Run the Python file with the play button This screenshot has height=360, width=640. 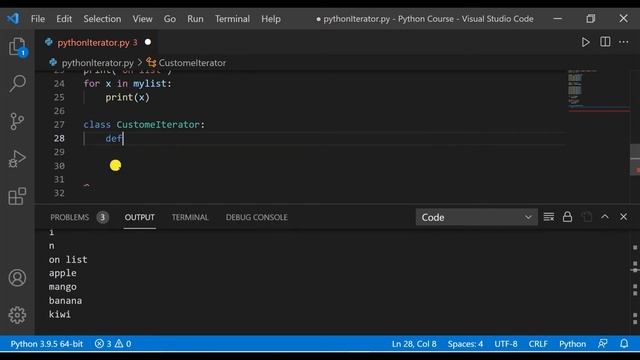coord(585,42)
